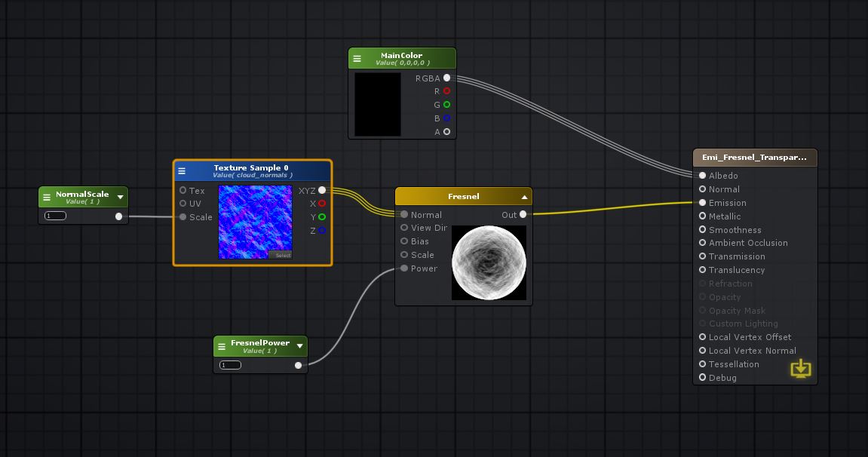Screen dimensions: 868x457
Task: Click MainColor RGBA output port
Action: click(446, 78)
